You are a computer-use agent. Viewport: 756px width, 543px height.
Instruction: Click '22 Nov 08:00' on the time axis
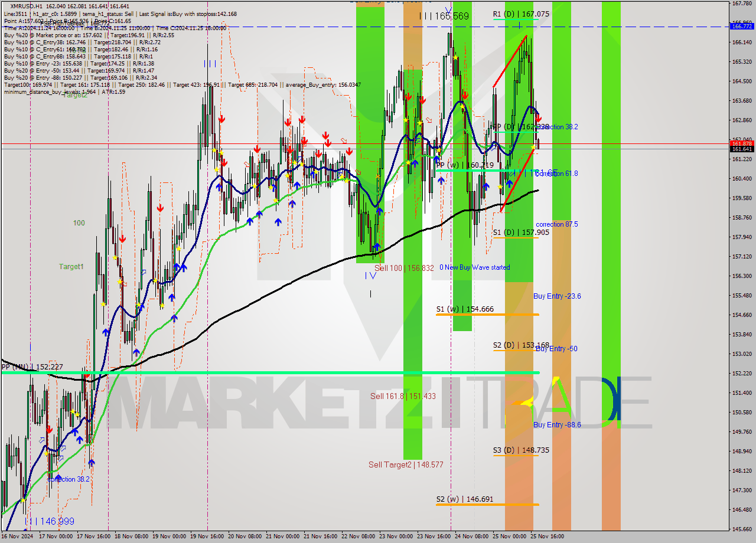358,537
